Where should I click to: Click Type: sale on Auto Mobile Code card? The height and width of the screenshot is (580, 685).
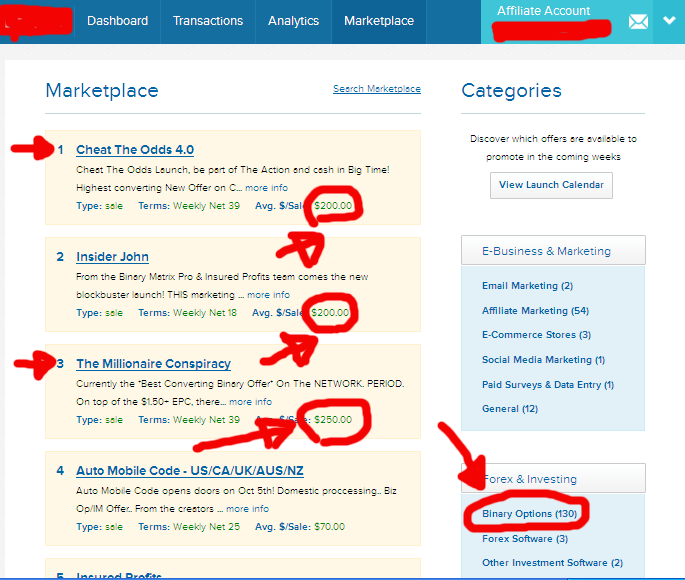(100, 527)
